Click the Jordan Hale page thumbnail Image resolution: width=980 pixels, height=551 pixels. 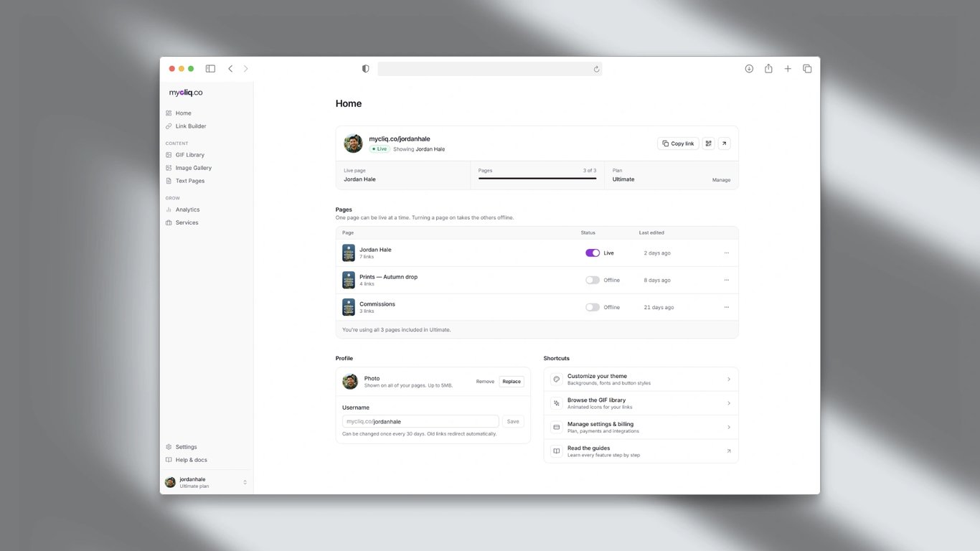pos(349,253)
